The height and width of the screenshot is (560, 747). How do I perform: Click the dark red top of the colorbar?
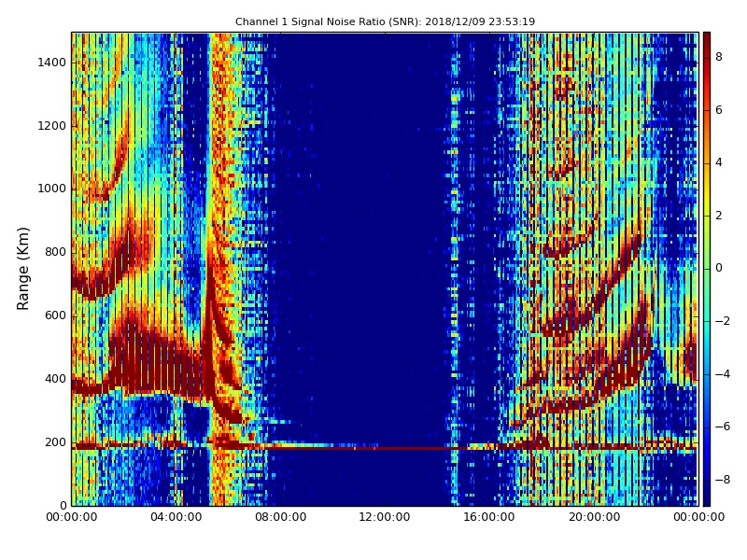707,40
